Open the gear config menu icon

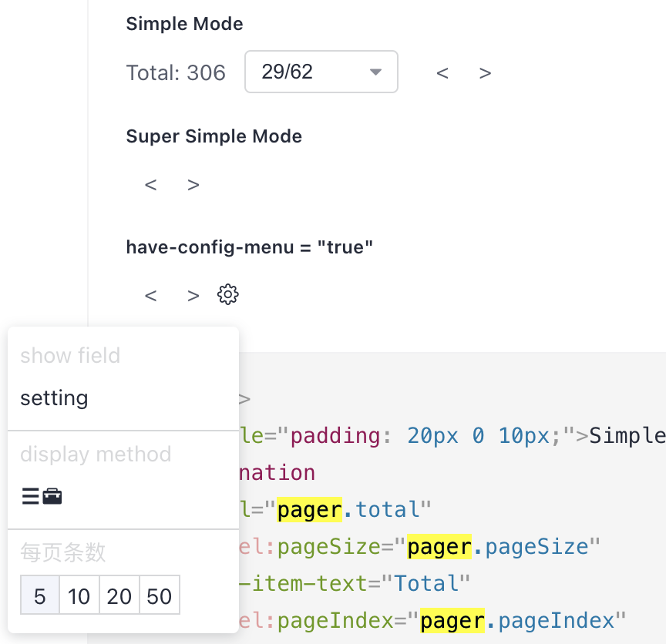point(228,294)
